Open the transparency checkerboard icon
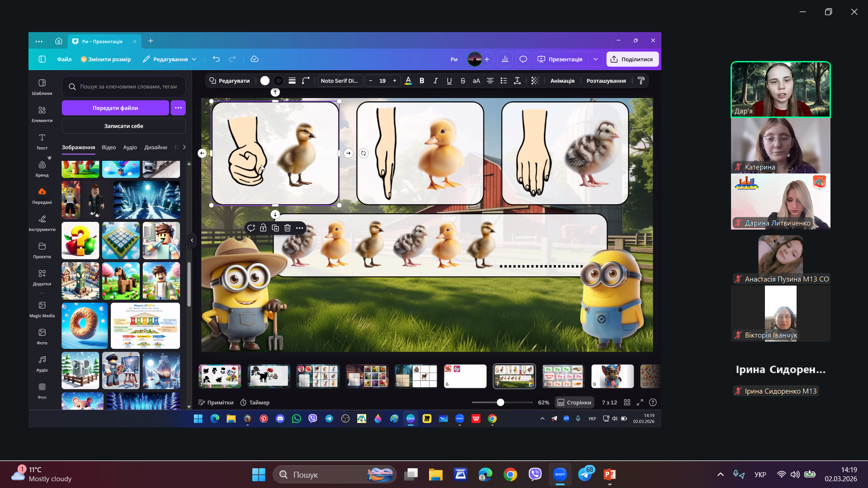The height and width of the screenshot is (488, 868). [x=535, y=81]
